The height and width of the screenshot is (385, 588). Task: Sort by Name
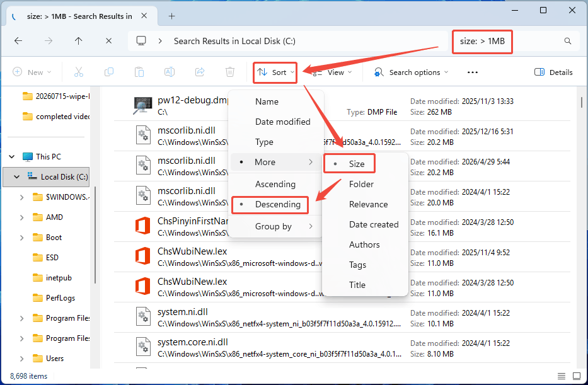pyautogui.click(x=277, y=101)
